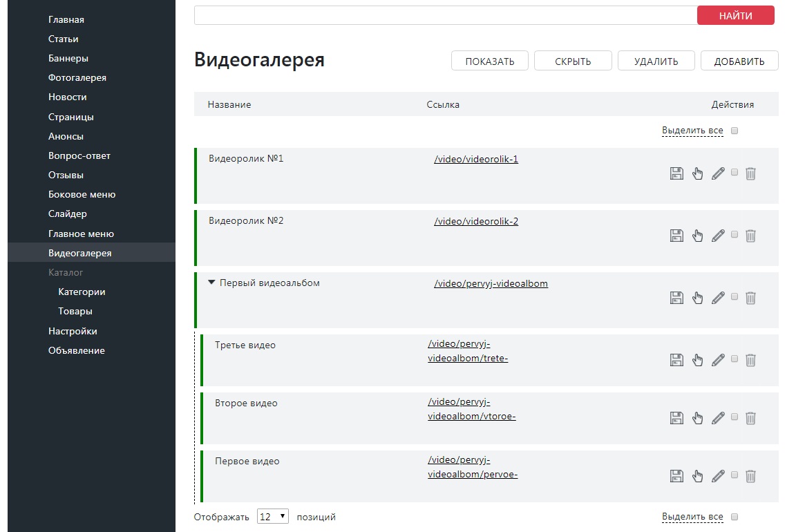This screenshot has height=532, width=805.
Task: Click hand icon for Первое видео
Action: pos(697,476)
